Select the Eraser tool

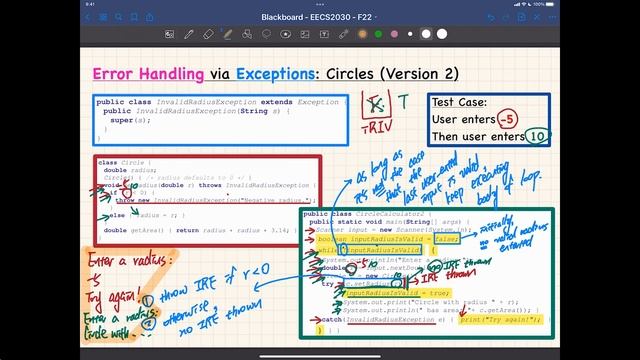(x=208, y=34)
